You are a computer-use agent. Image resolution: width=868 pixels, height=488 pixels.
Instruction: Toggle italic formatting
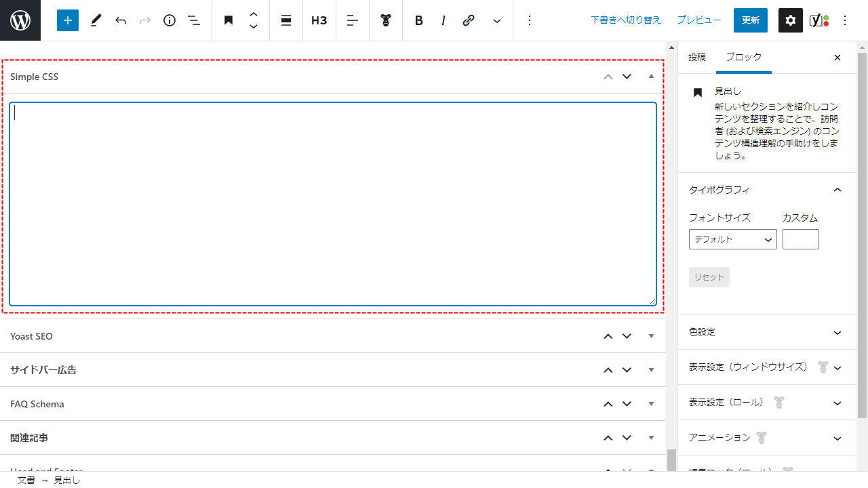pos(443,20)
